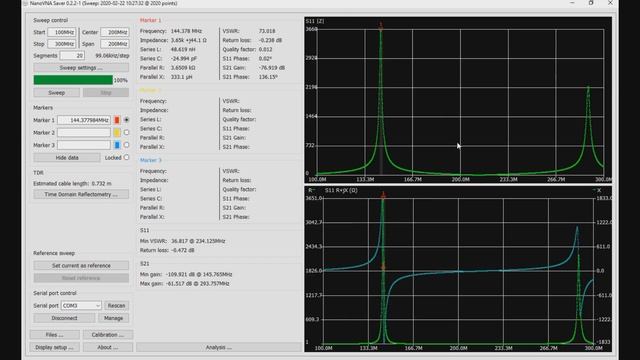Open Sweep settings dialog

pos(81,68)
